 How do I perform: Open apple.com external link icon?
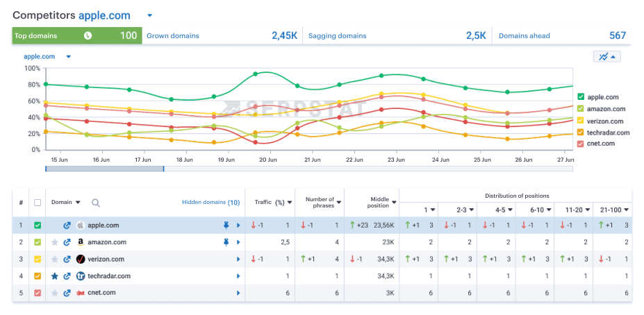[67, 225]
